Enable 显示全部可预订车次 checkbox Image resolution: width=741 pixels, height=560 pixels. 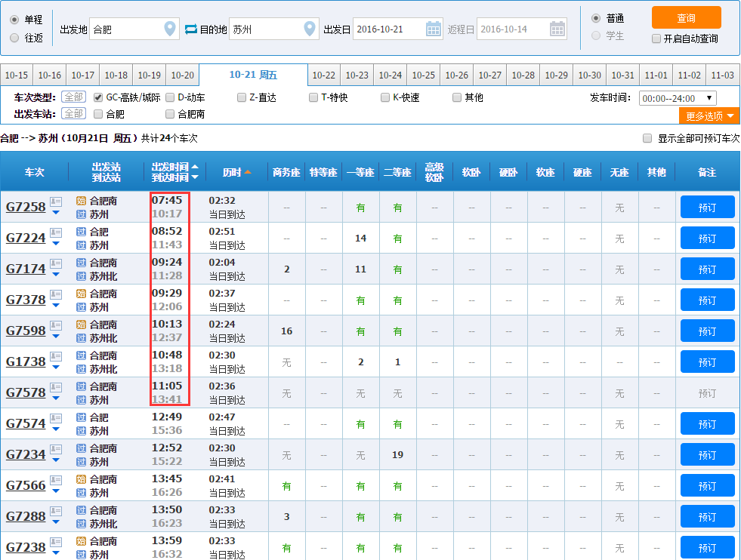click(x=647, y=138)
